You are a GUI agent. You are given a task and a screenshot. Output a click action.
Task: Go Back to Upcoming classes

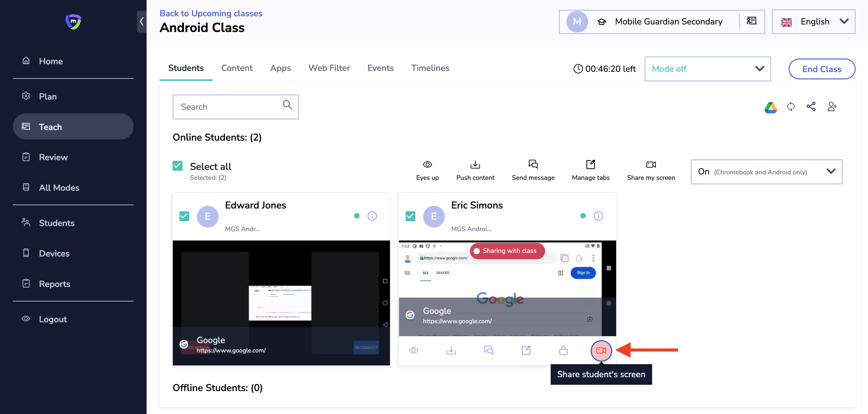click(211, 13)
